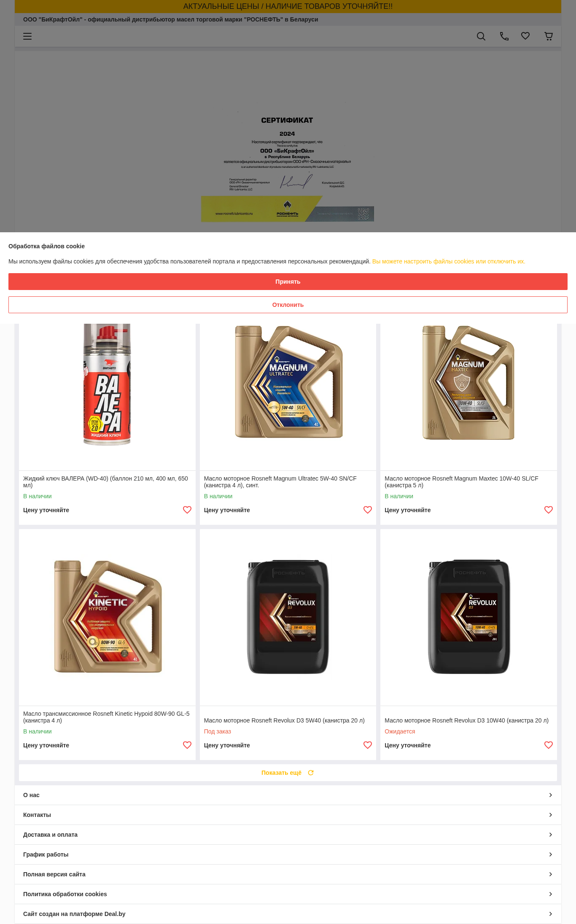The height and width of the screenshot is (924, 576).
Task: Expand the Доставка и оплата section
Action: click(x=288, y=835)
